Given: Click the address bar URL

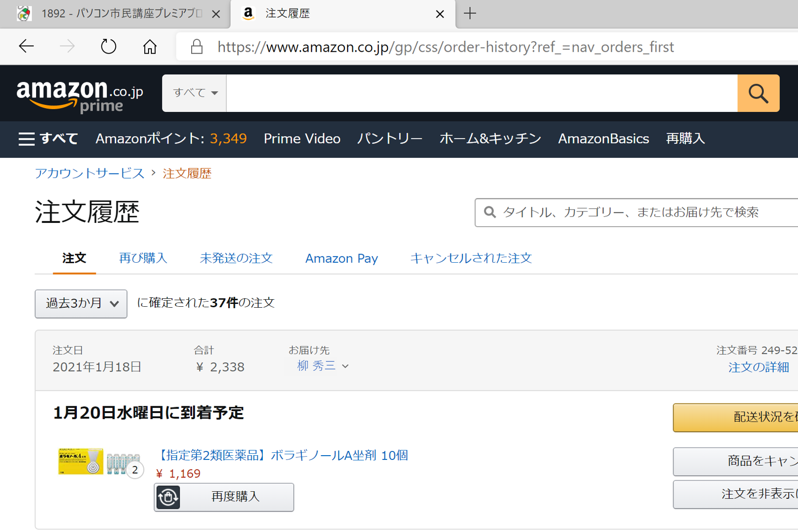Looking at the screenshot, I should tap(445, 47).
